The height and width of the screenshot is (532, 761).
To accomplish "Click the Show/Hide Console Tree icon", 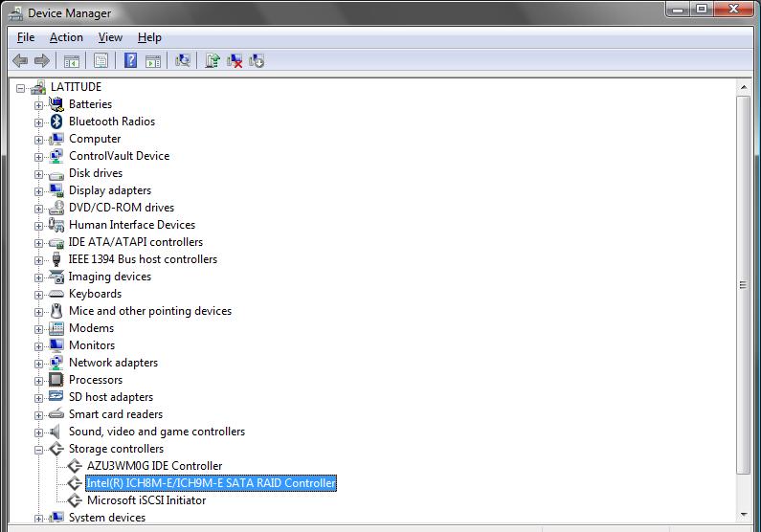I will tap(72, 60).
